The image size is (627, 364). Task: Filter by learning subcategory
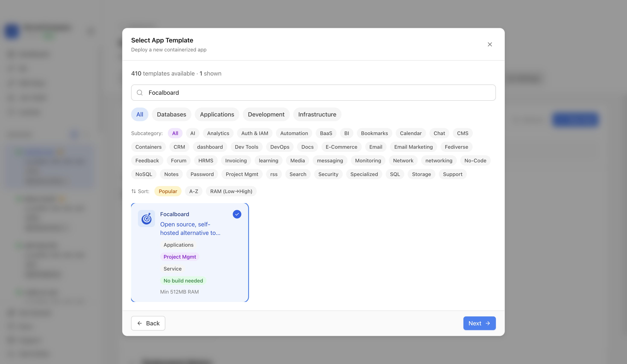click(268, 161)
